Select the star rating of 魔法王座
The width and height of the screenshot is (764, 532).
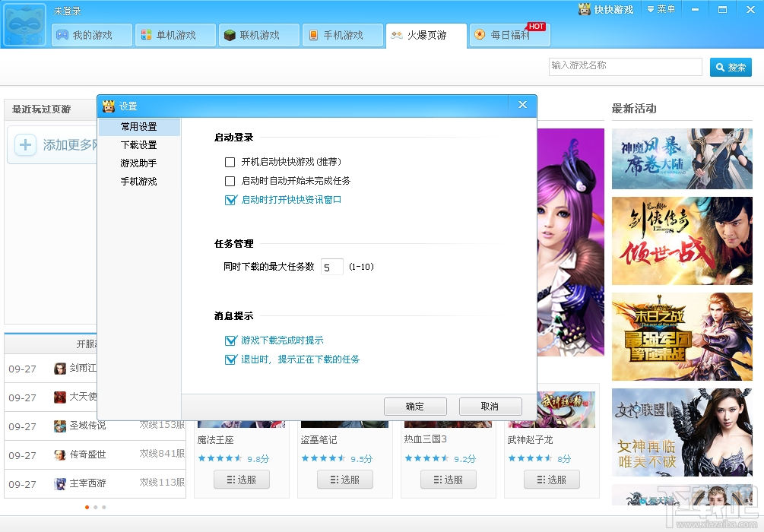[x=225, y=458]
